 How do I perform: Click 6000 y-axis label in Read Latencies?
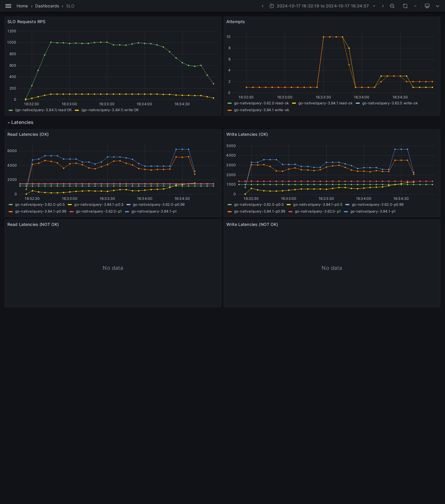12,151
